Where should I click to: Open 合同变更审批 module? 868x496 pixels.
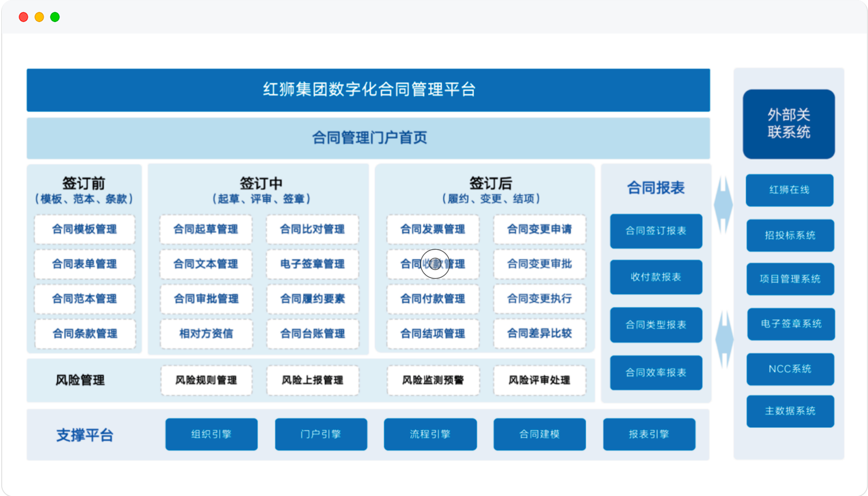539,264
